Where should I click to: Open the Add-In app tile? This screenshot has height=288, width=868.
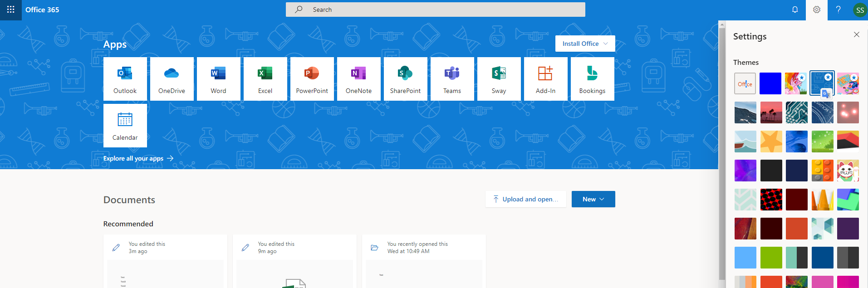546,79
